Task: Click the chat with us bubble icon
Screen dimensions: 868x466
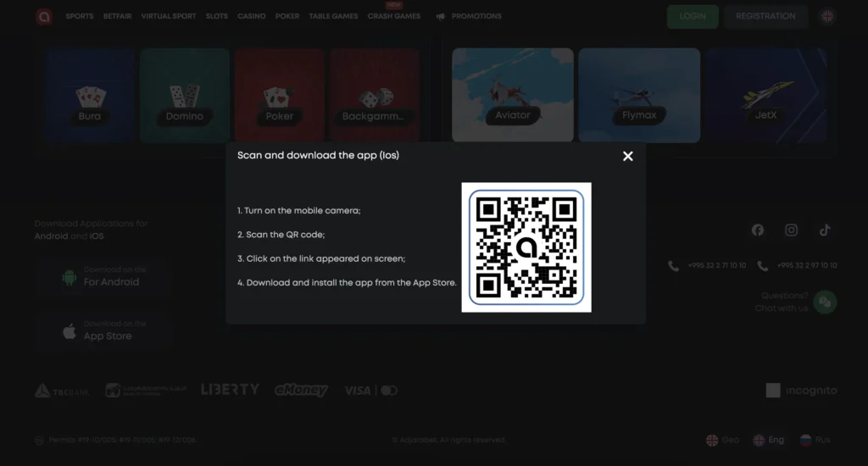Action: click(x=825, y=302)
